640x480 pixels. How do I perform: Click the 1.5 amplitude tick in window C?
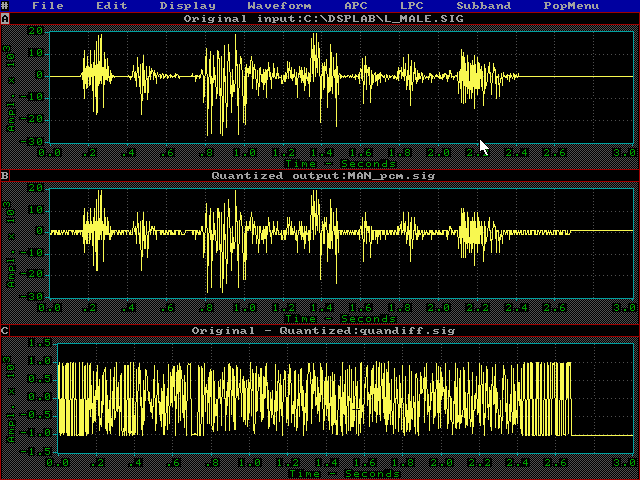(x=40, y=342)
